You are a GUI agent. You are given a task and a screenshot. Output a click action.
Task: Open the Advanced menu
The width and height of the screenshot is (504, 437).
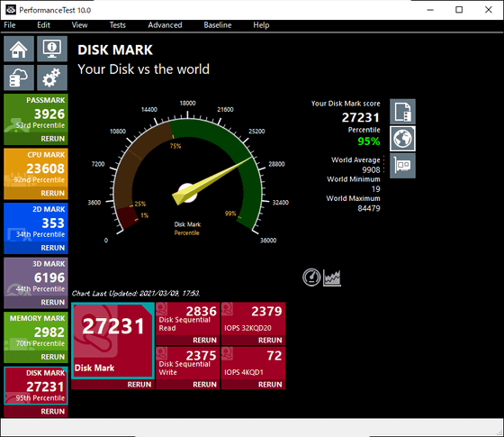pos(165,25)
